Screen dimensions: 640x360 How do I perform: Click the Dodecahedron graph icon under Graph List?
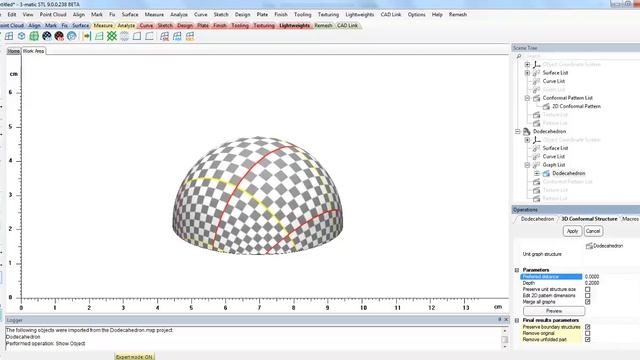click(x=546, y=173)
